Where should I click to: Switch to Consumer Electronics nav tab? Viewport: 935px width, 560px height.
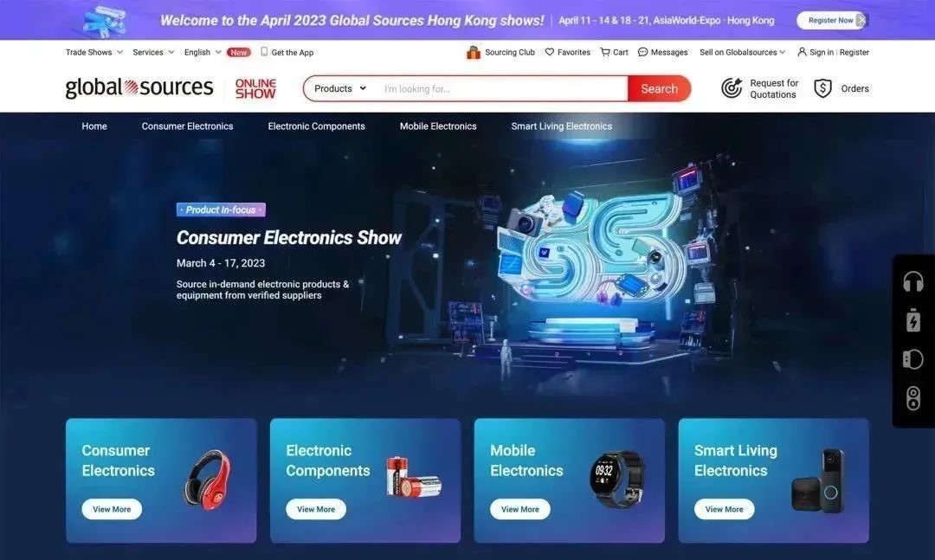click(187, 126)
